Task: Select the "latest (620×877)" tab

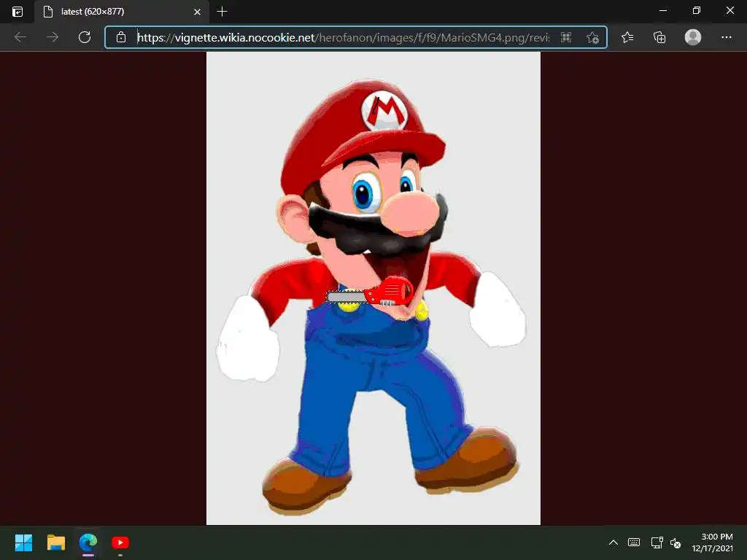Action: tap(121, 12)
